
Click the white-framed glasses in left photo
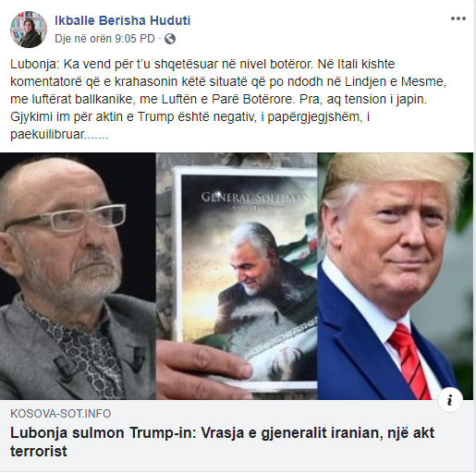coord(66,219)
